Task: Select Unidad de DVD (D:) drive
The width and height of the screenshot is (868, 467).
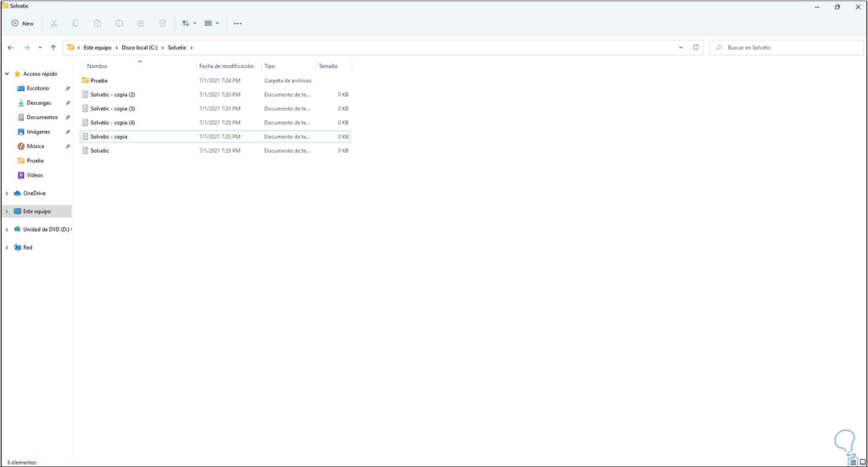Action: pyautogui.click(x=46, y=230)
